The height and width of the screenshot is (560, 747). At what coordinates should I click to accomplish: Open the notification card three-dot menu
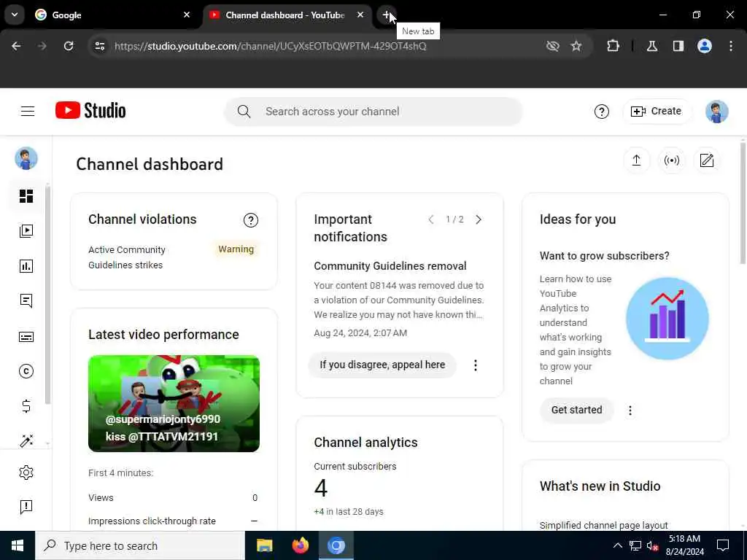[475, 365]
